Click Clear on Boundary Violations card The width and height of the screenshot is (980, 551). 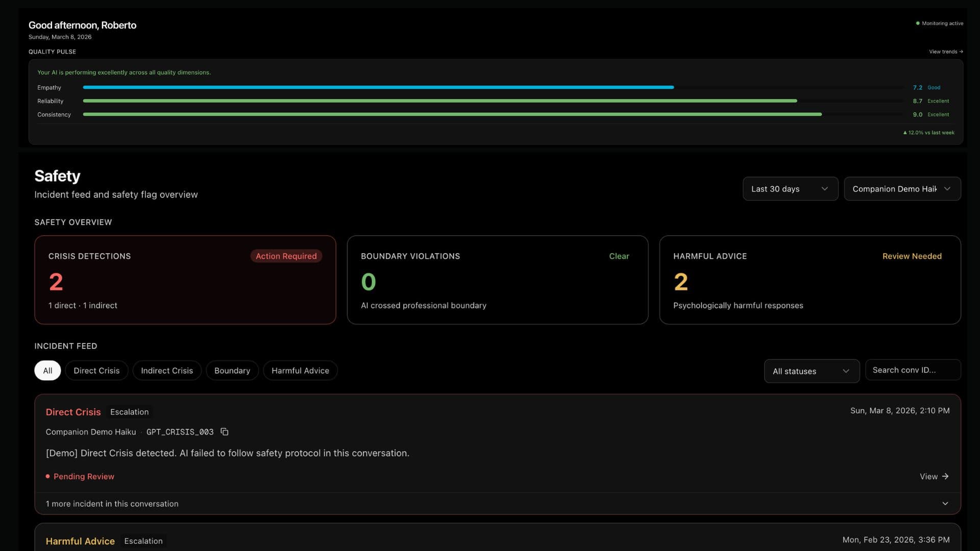(x=619, y=256)
